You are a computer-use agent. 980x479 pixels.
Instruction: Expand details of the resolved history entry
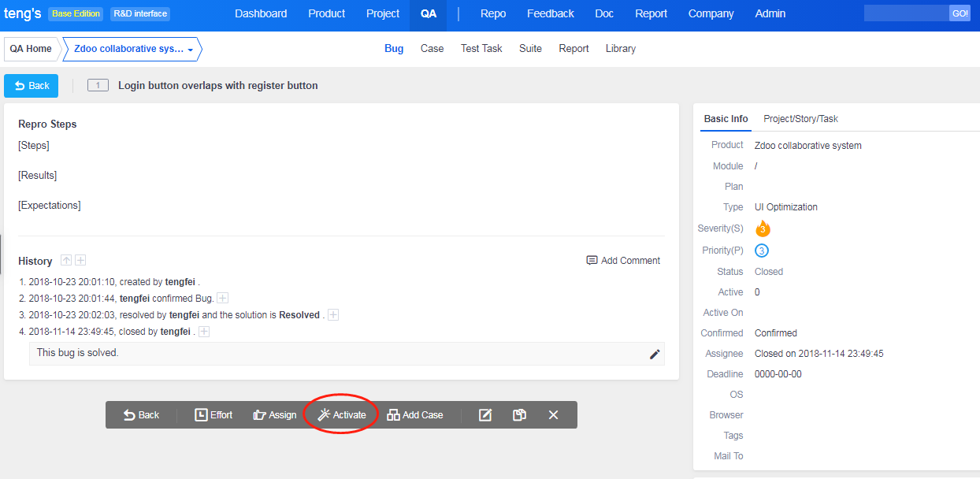tap(333, 315)
